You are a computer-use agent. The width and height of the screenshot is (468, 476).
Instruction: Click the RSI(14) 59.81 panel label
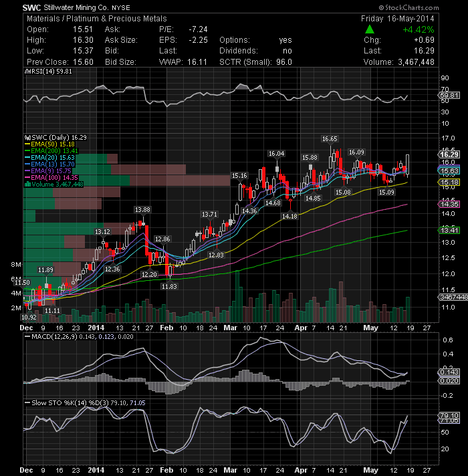51,72
